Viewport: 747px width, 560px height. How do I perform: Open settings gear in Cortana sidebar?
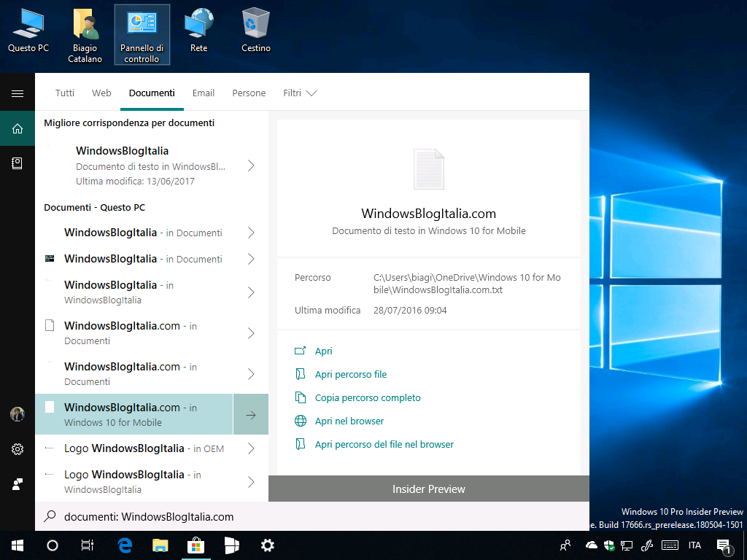tap(18, 449)
